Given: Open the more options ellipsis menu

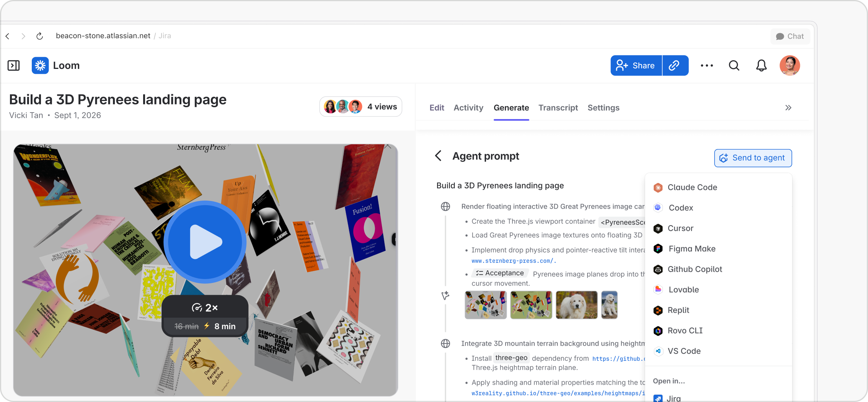Looking at the screenshot, I should (x=707, y=65).
